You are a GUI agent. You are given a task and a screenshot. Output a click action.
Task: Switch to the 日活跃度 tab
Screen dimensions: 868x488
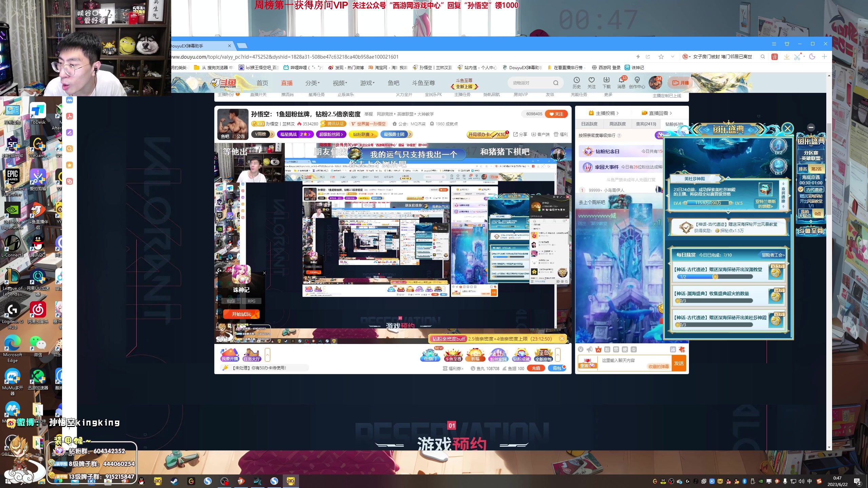tap(589, 124)
